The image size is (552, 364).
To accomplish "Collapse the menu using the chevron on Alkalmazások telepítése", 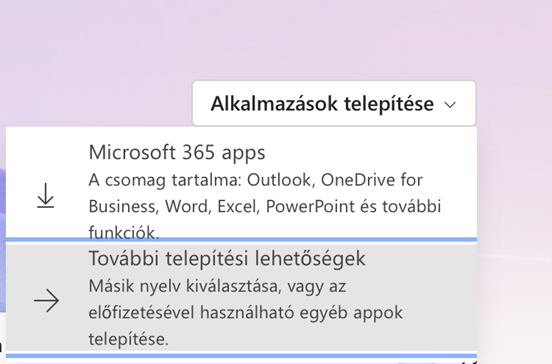I will tap(450, 105).
